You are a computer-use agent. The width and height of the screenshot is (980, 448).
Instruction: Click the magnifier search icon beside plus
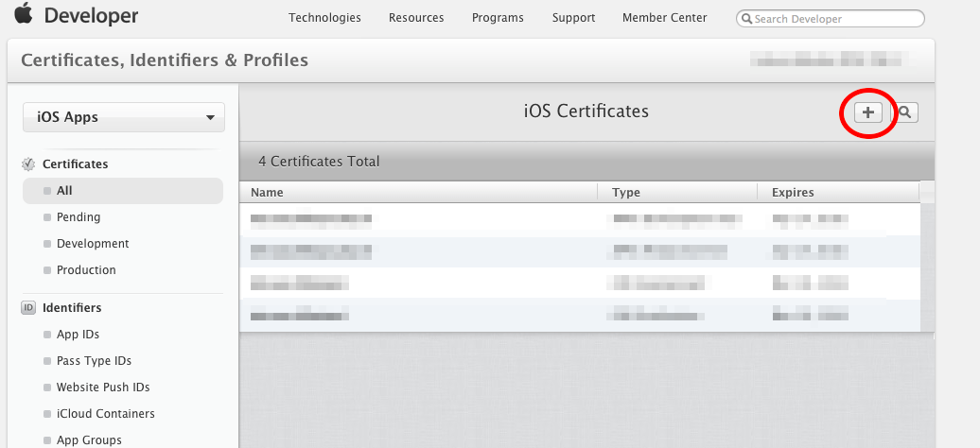coord(905,112)
